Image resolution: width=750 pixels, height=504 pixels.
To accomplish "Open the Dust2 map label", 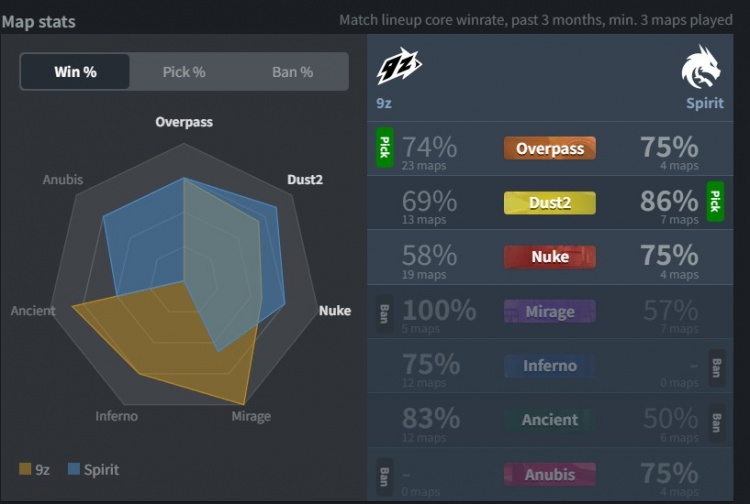I will [x=549, y=203].
